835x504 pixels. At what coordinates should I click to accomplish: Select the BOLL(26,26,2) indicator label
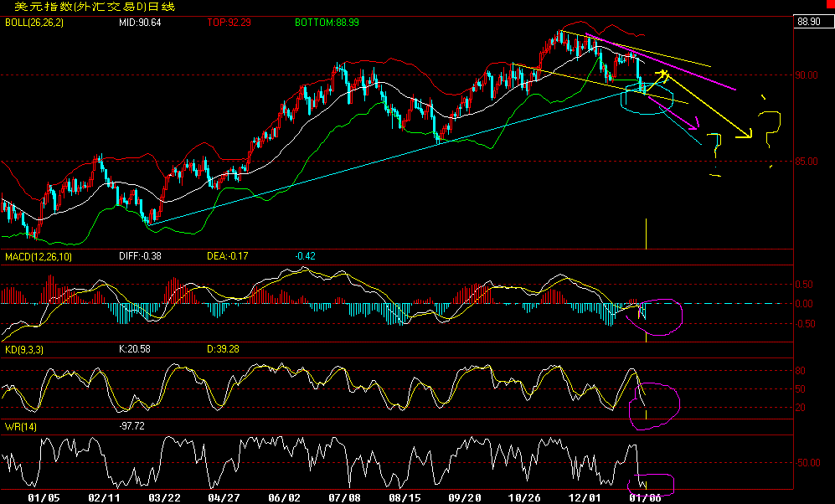point(34,23)
